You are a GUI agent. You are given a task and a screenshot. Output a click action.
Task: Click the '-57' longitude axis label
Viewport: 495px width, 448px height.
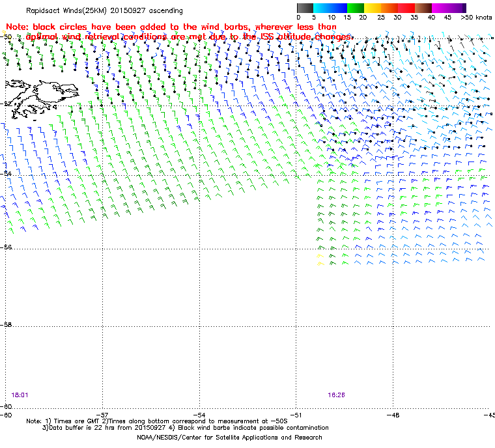[102, 415]
